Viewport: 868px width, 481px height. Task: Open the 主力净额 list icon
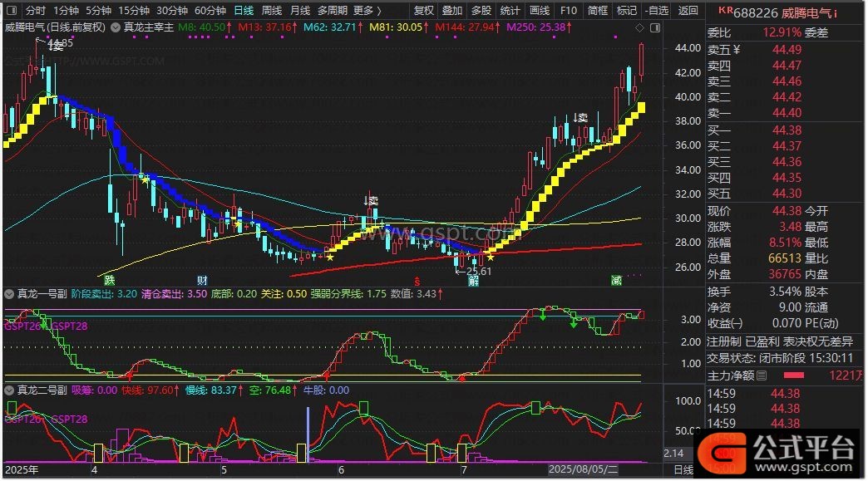762,376
